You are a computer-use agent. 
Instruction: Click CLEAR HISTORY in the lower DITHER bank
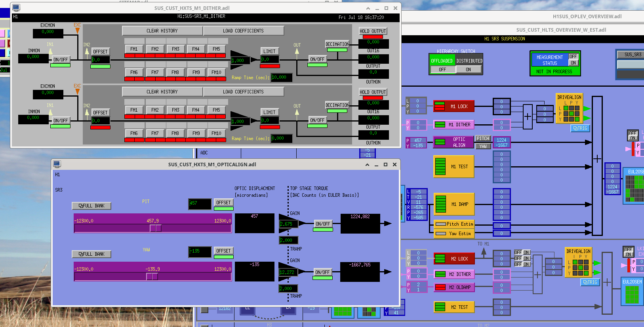click(x=162, y=92)
